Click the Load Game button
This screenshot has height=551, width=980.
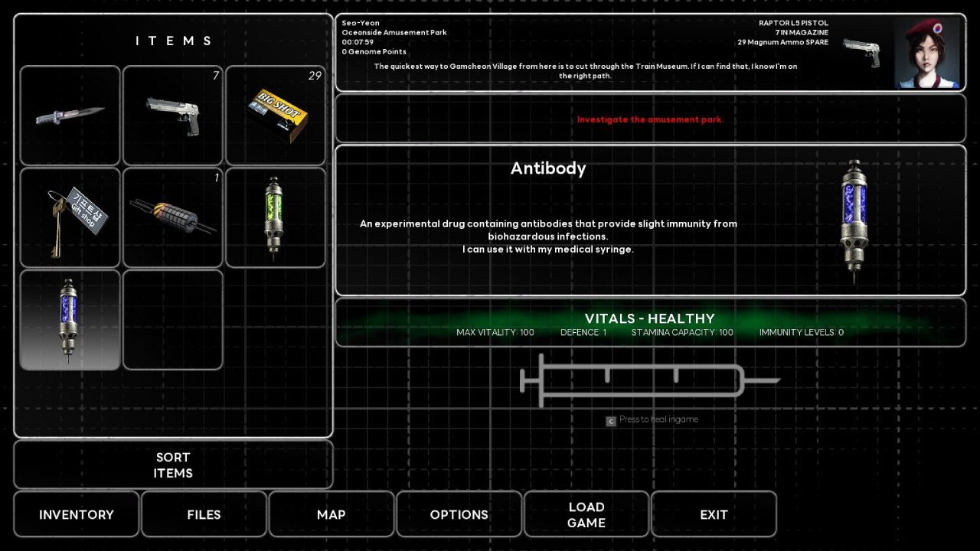[586, 515]
